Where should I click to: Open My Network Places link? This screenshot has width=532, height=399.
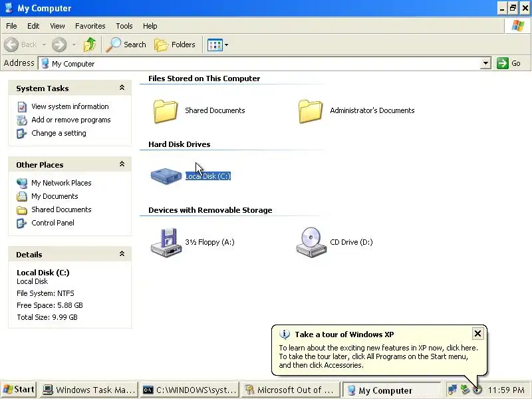click(61, 183)
